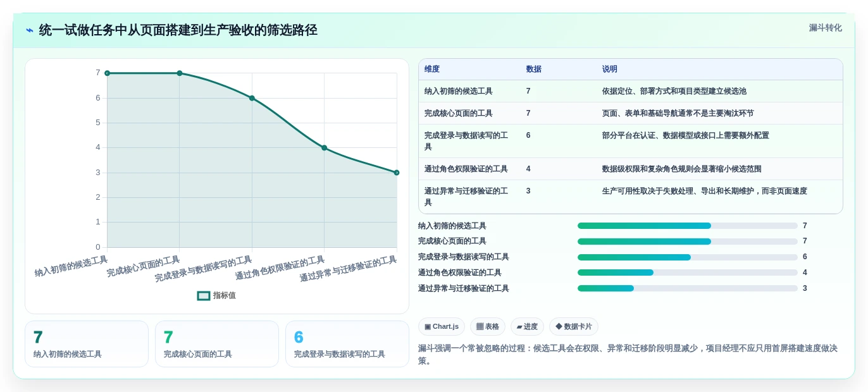Open the 完成登录与数据读写的工具 stat card

tap(347, 344)
